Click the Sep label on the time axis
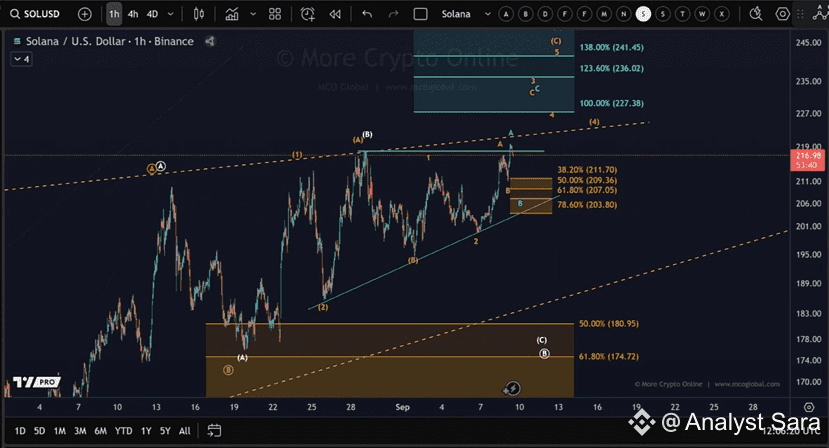This screenshot has height=448, width=829. [402, 407]
